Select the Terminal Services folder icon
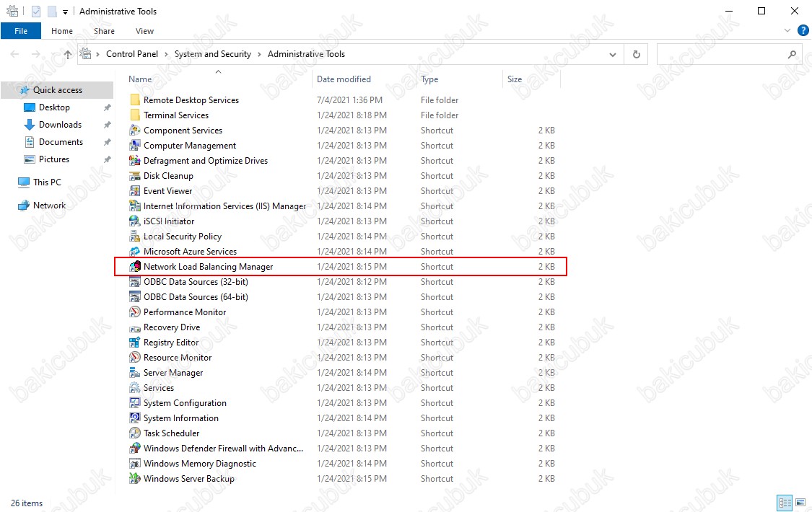Screen dimensions: 812x512 click(135, 115)
